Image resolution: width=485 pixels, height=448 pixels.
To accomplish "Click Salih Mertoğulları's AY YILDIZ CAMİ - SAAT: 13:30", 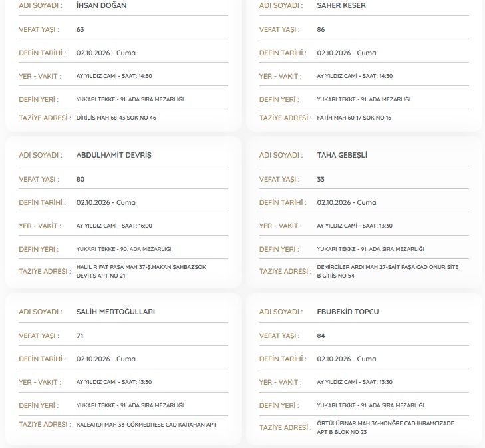I will point(114,382).
